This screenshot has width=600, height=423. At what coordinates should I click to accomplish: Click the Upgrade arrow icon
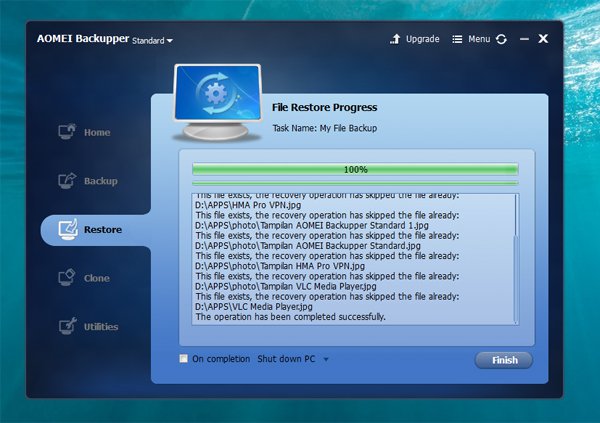[395, 39]
